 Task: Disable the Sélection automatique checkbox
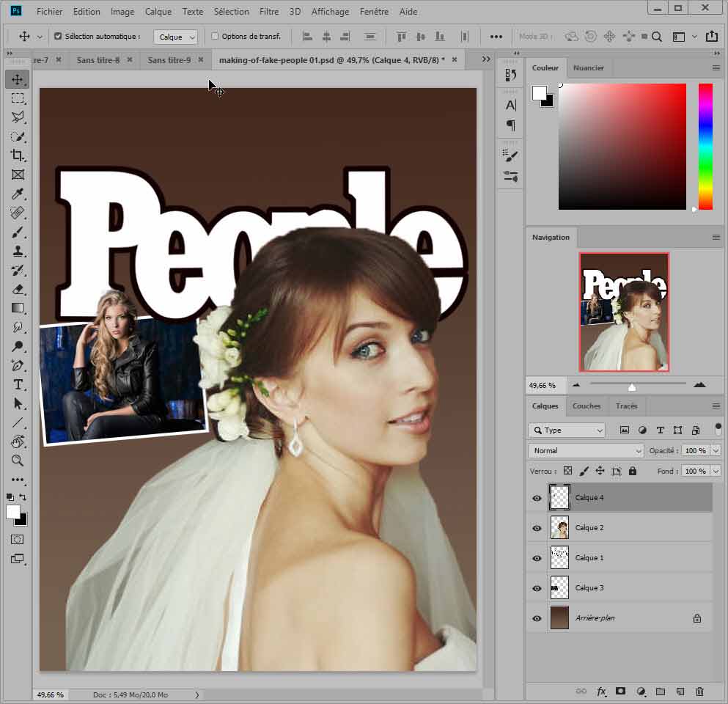coord(58,36)
